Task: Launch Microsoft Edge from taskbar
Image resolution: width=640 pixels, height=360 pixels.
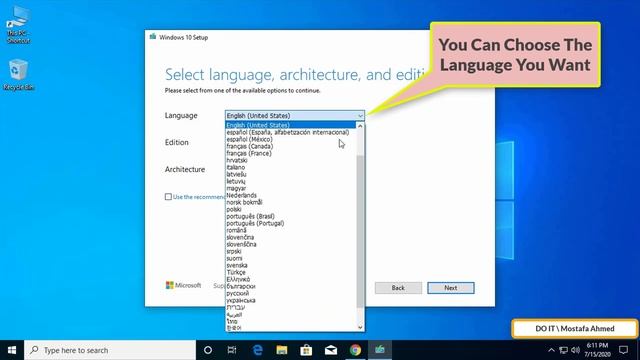Action: 257,350
